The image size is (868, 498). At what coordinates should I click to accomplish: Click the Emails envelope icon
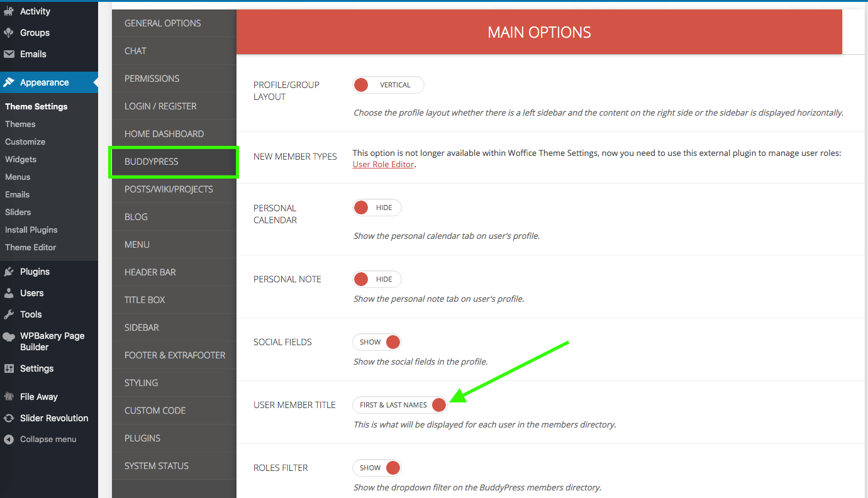(9, 54)
